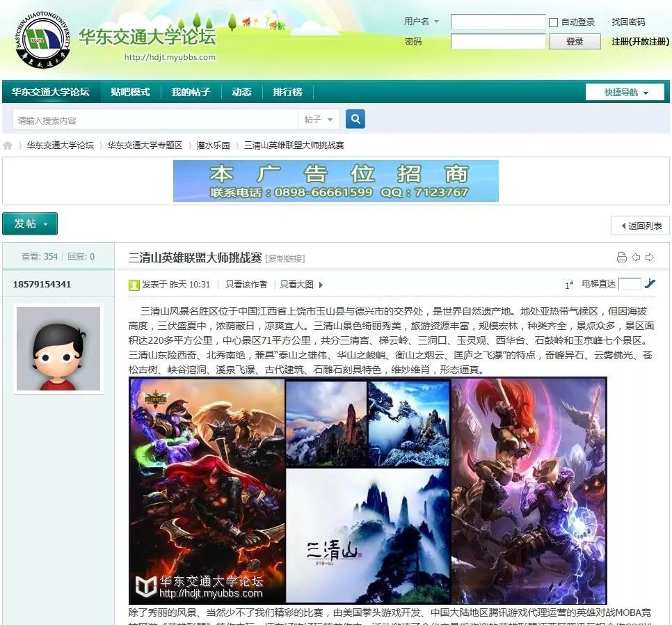Open the 排行榜 navigation tab
This screenshot has width=672, height=625.
tap(288, 91)
